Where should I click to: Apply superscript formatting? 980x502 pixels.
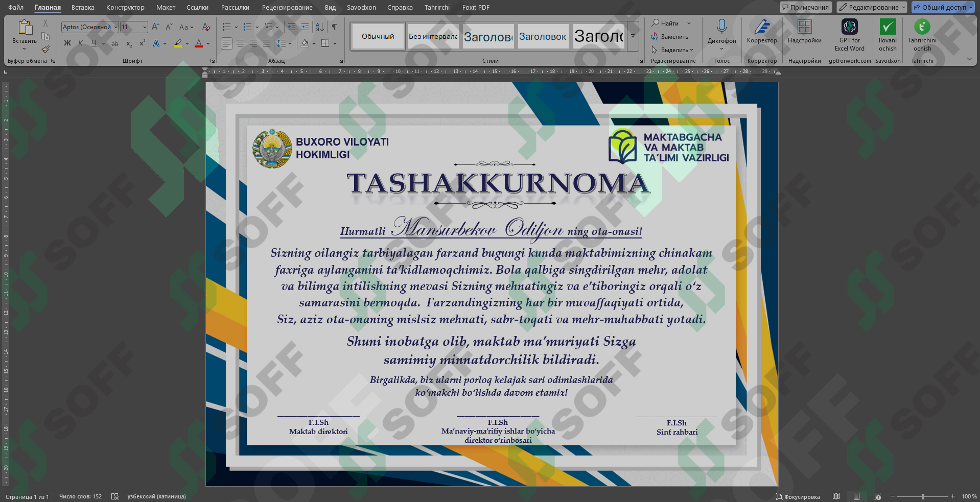coord(142,43)
